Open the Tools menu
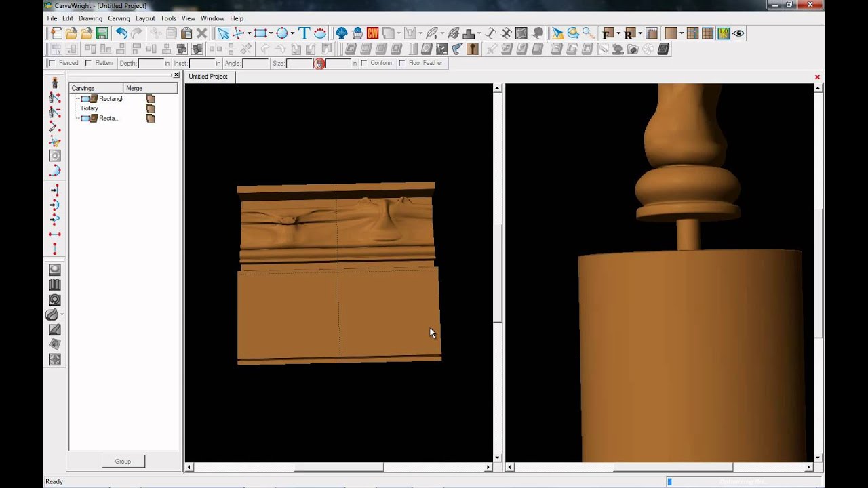The image size is (868, 488). (x=168, y=18)
